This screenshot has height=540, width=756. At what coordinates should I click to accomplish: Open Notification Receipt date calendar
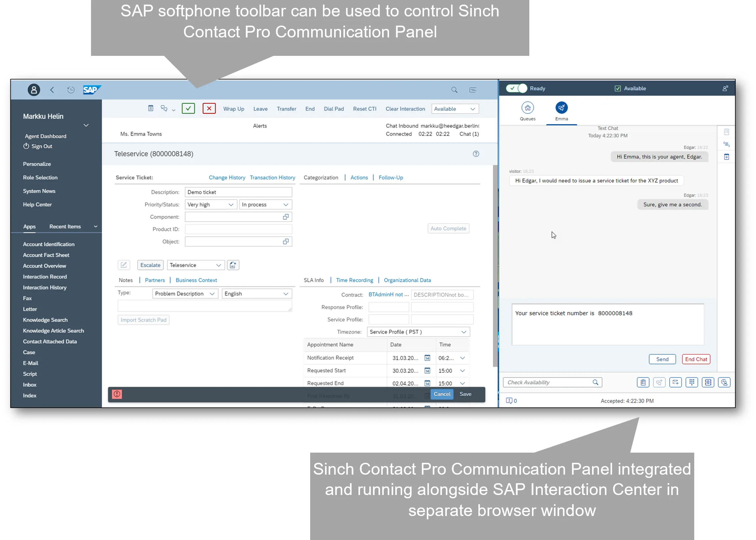point(427,358)
